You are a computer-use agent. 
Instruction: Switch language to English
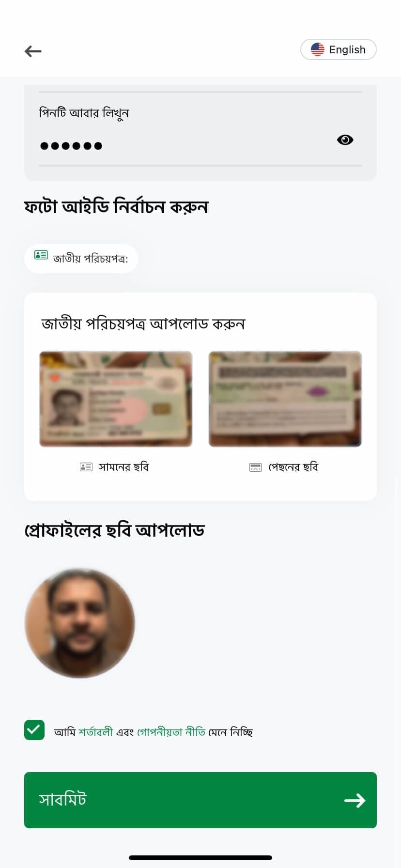(x=339, y=49)
